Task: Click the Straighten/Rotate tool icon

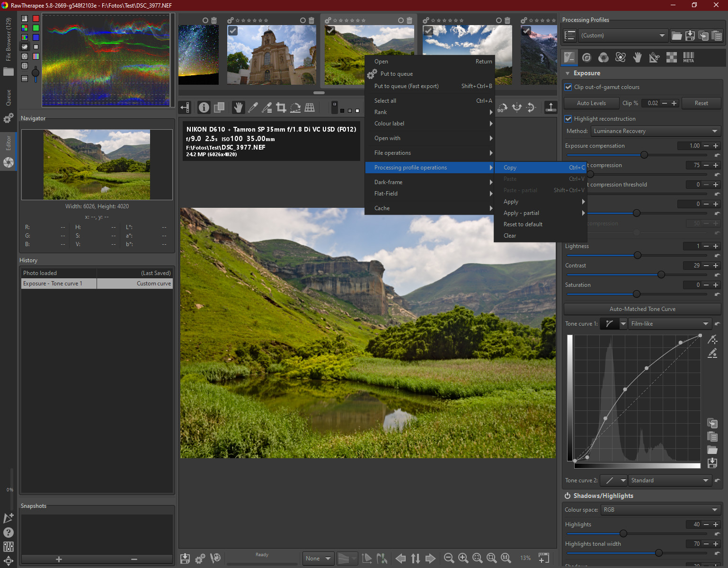Action: (x=295, y=107)
